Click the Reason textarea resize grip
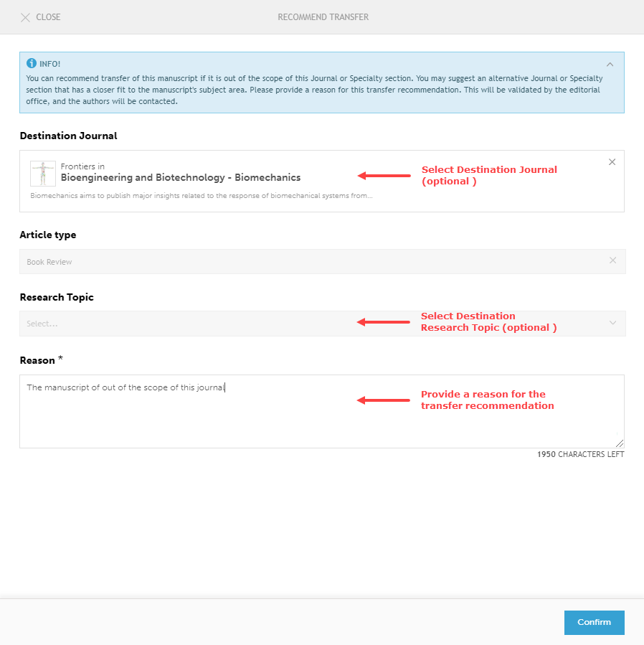This screenshot has height=645, width=644. (620, 442)
